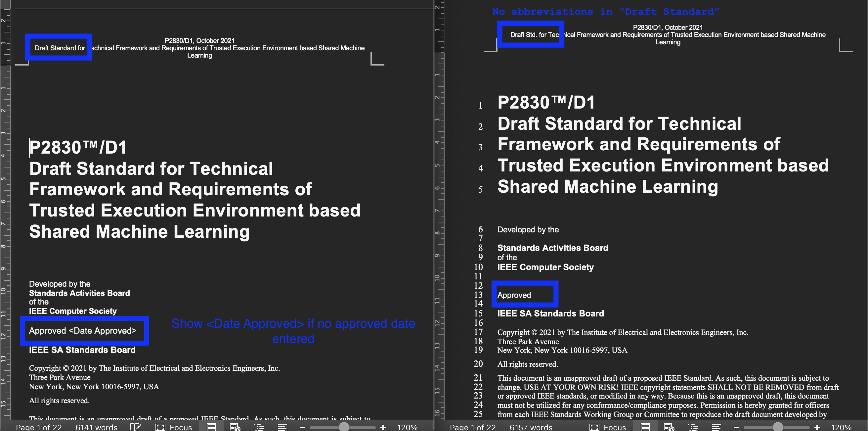Open word count via '6141 words' label
The height and width of the screenshot is (431, 868).
(97, 427)
